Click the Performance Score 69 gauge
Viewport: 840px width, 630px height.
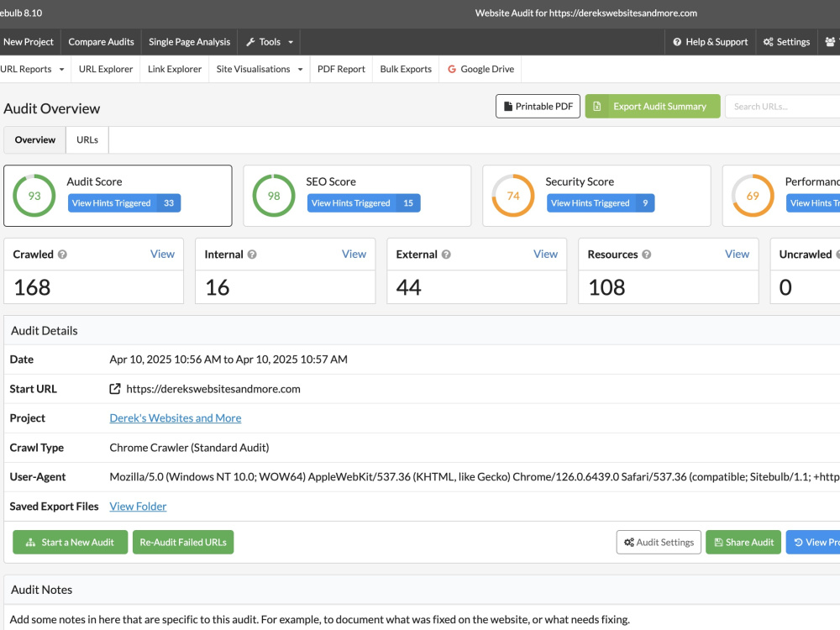pyautogui.click(x=753, y=196)
